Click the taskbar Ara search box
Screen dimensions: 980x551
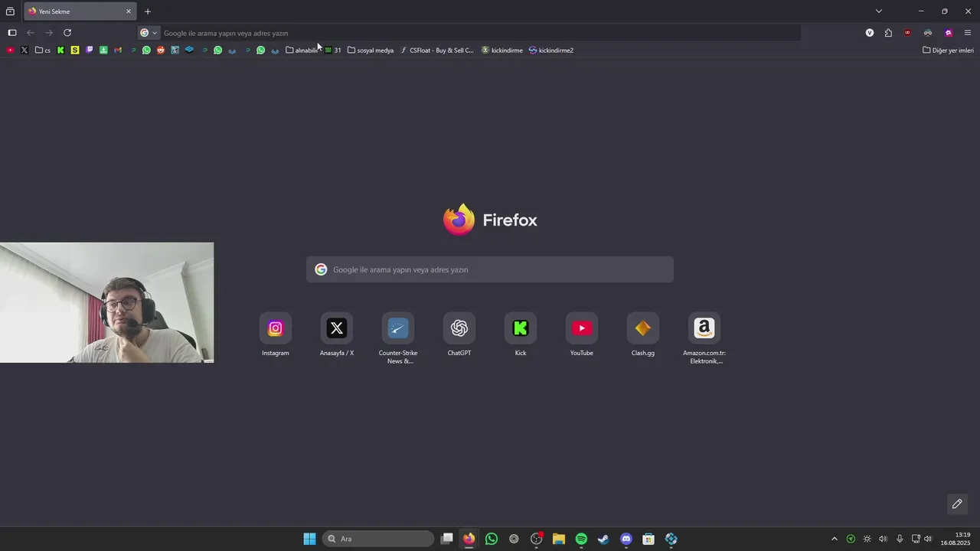378,539
